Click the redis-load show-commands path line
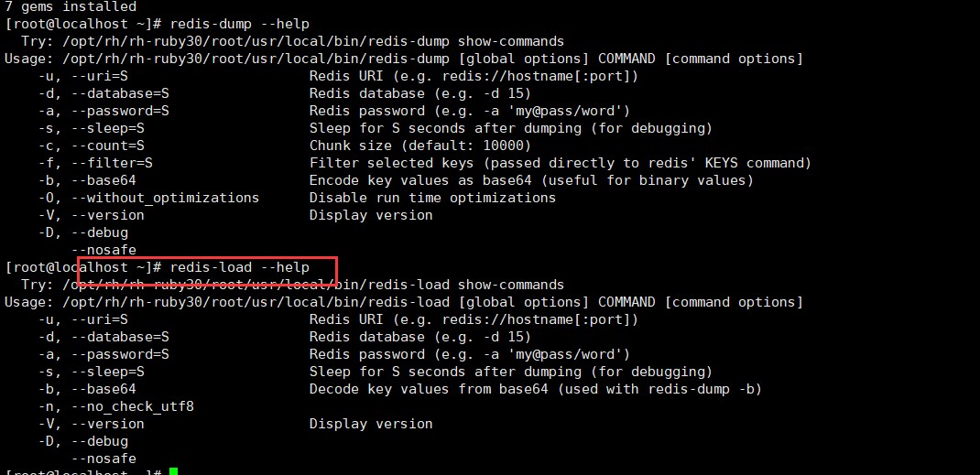 point(292,285)
